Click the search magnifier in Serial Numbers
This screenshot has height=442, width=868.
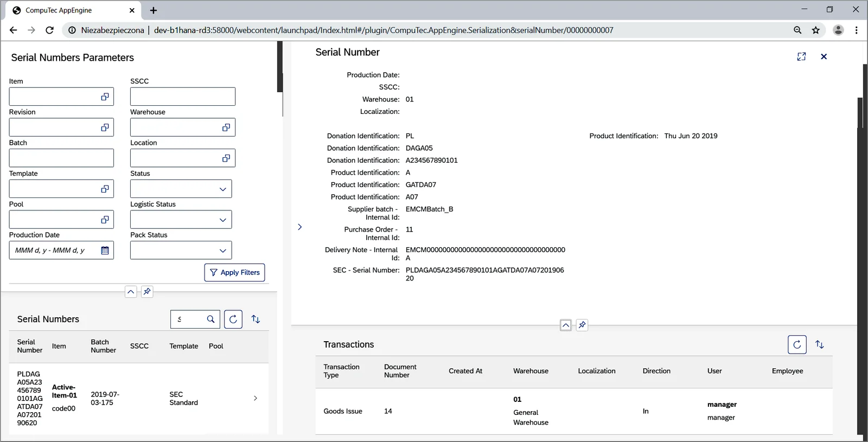(210, 319)
